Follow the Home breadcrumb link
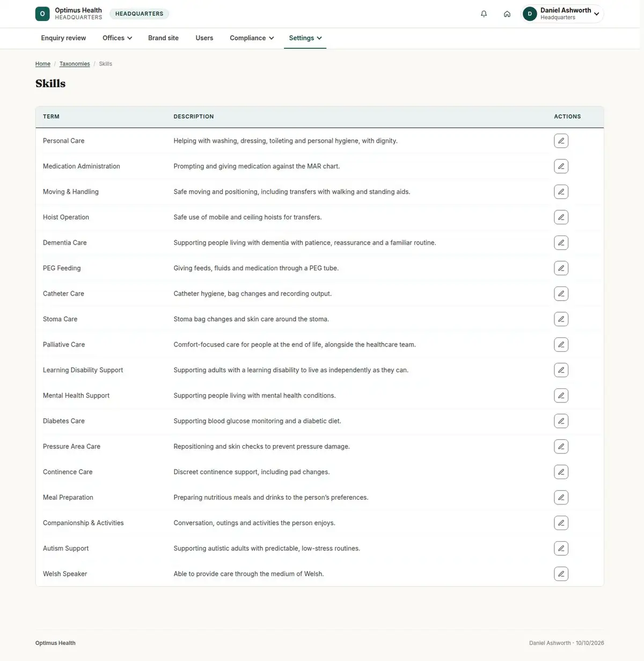Image resolution: width=644 pixels, height=661 pixels. pyautogui.click(x=43, y=64)
